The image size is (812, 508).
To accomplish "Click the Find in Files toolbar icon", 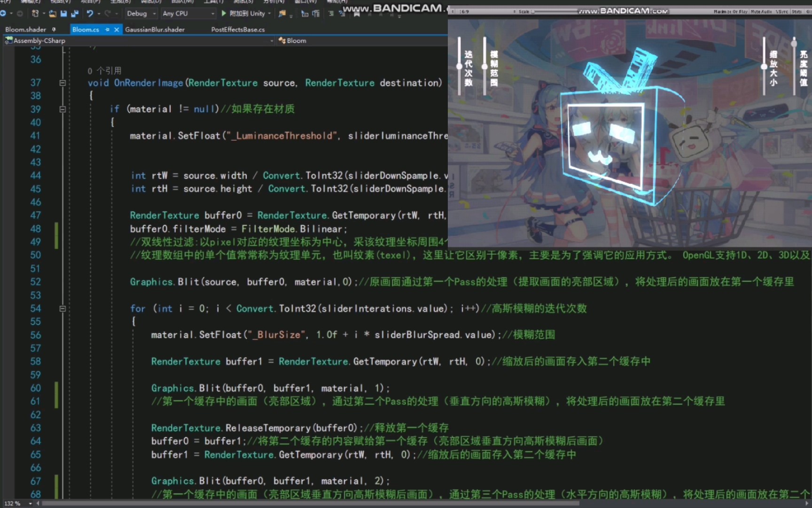I will [281, 14].
